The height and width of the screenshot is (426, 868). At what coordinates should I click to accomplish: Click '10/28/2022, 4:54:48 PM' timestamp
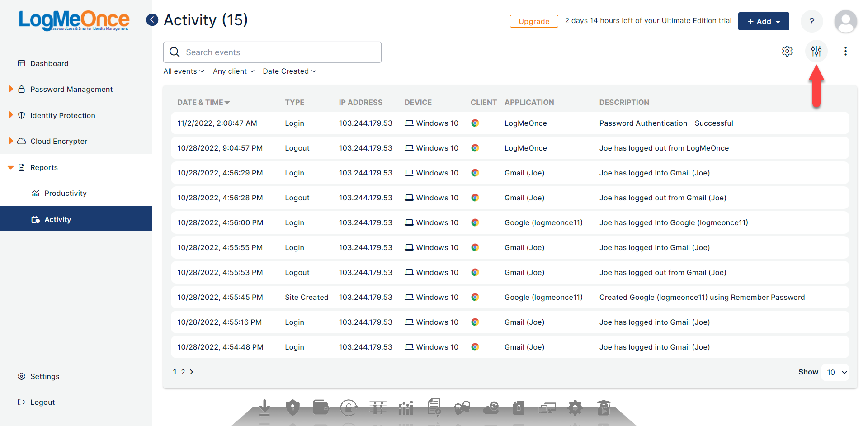(x=220, y=347)
